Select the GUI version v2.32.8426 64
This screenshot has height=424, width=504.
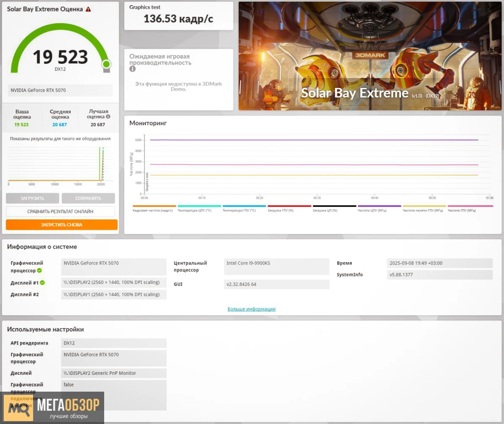276,284
